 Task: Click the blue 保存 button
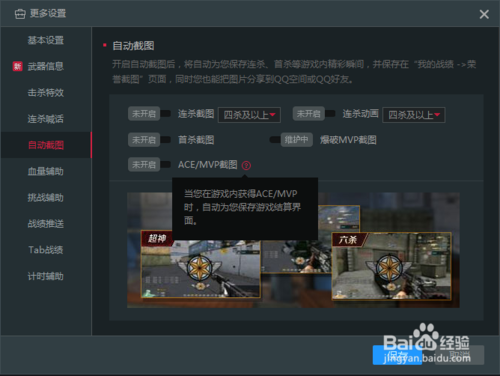(x=397, y=355)
